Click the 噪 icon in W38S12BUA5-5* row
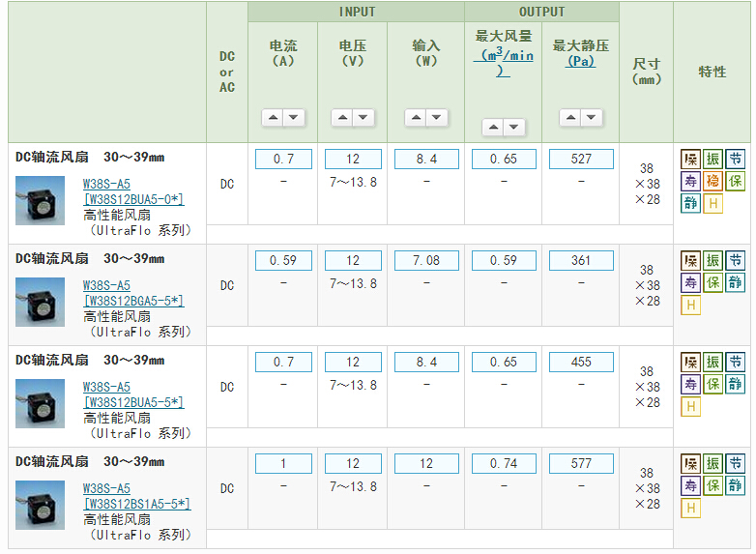The width and height of the screenshot is (756, 554). click(690, 363)
